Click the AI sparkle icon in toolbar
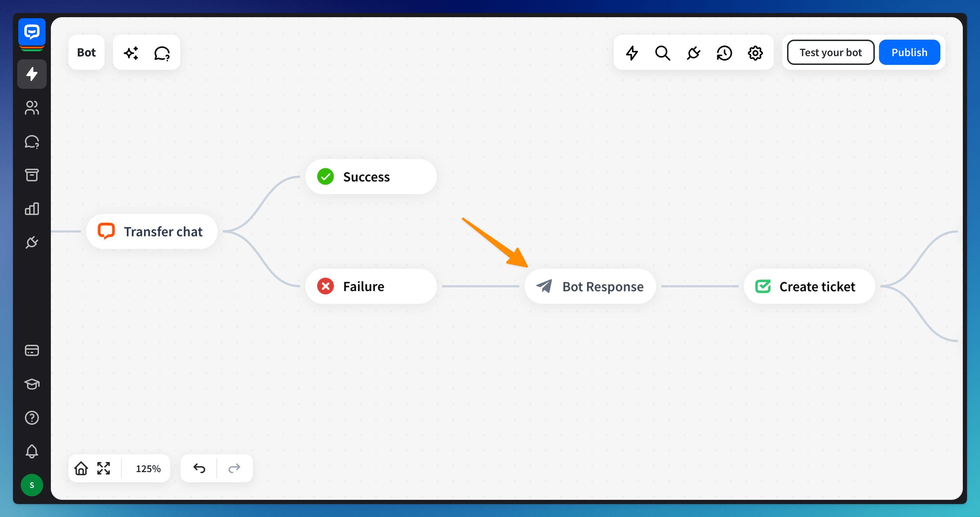The width and height of the screenshot is (980, 517). point(131,53)
